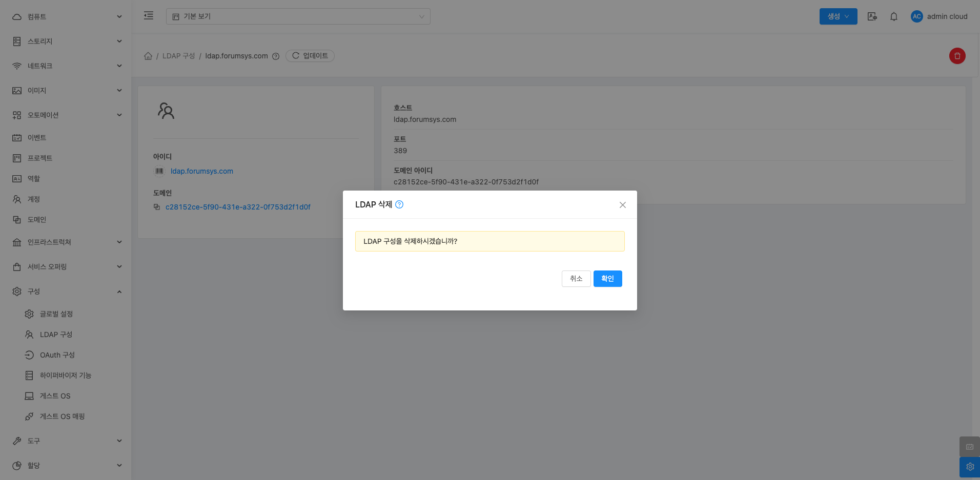
Task: Cancel the dialog with 취소 button
Action: 576,279
